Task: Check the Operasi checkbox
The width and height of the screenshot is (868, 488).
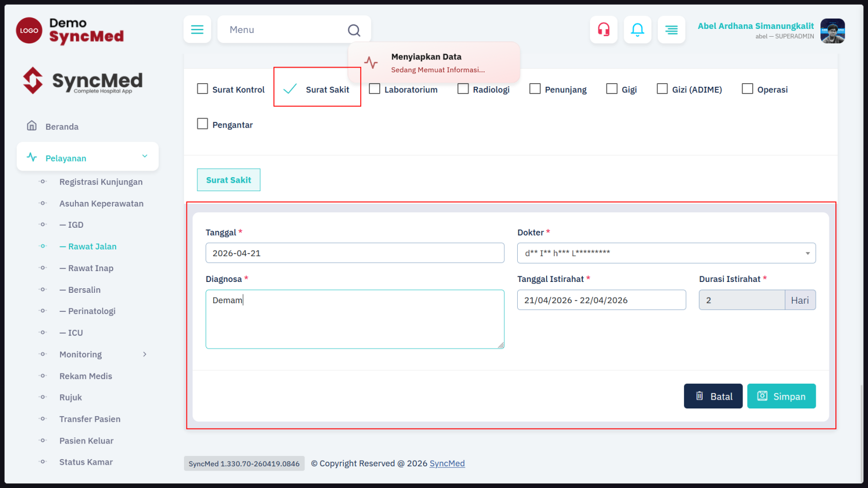Action: [x=748, y=89]
